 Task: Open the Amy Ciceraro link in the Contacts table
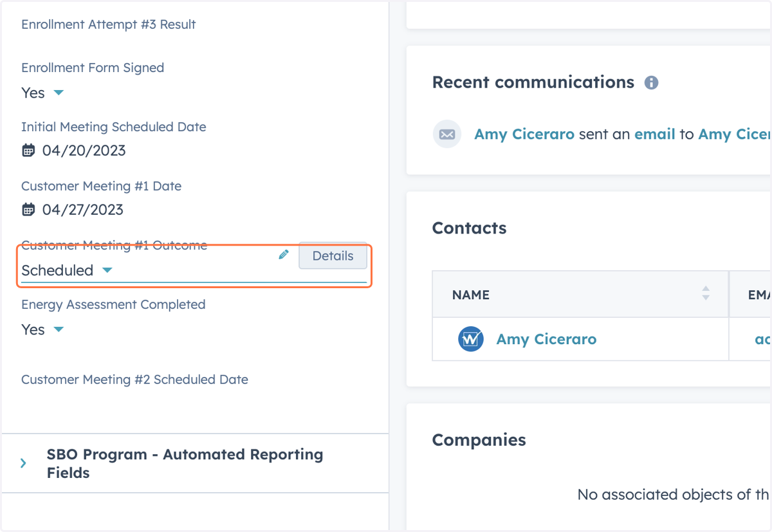(x=546, y=339)
